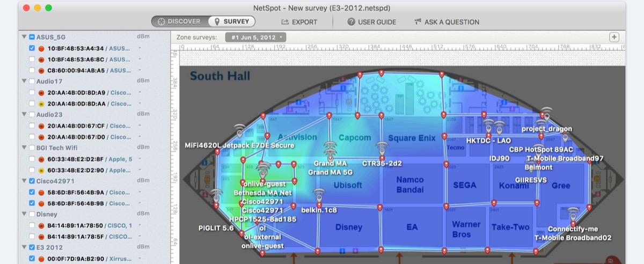Collapse the BGI Tech Wifi group
This screenshot has height=264, width=644.
coord(24,148)
